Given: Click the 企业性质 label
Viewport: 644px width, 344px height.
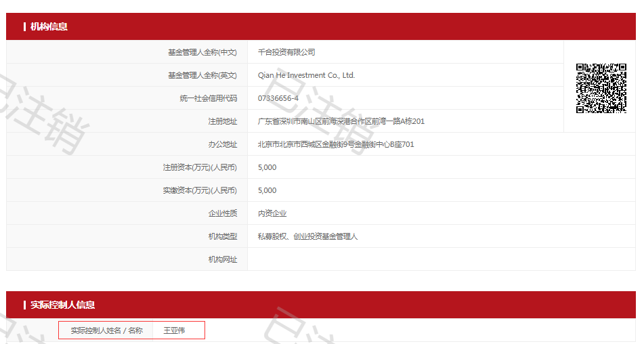Looking at the screenshot, I should pos(223,213).
